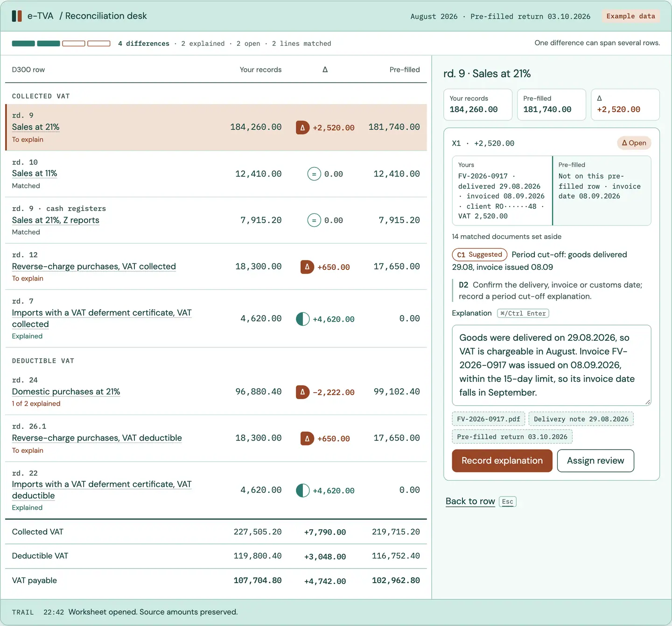Open the Sales at 11% row link
This screenshot has width=672, height=626.
[x=35, y=173]
